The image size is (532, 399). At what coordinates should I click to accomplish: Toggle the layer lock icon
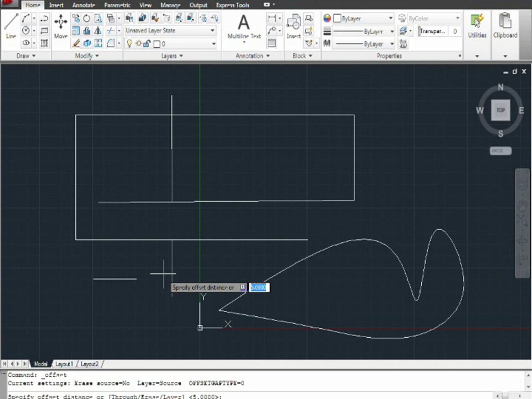pos(147,44)
